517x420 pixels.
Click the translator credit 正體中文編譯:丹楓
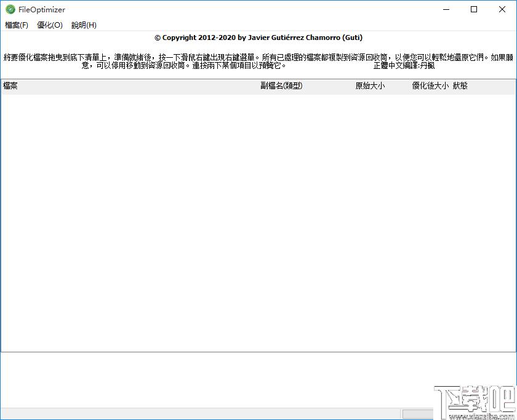(404, 66)
